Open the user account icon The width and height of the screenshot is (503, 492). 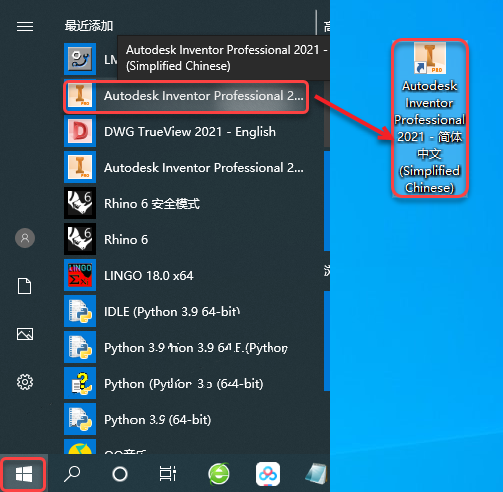tap(25, 238)
